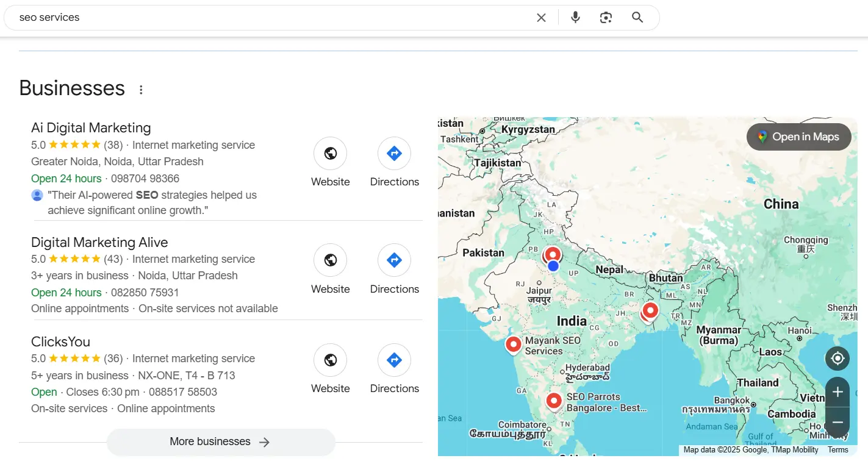Select SEO Parrots Bangalore map pin
Image resolution: width=868 pixels, height=475 pixels.
[x=554, y=401]
